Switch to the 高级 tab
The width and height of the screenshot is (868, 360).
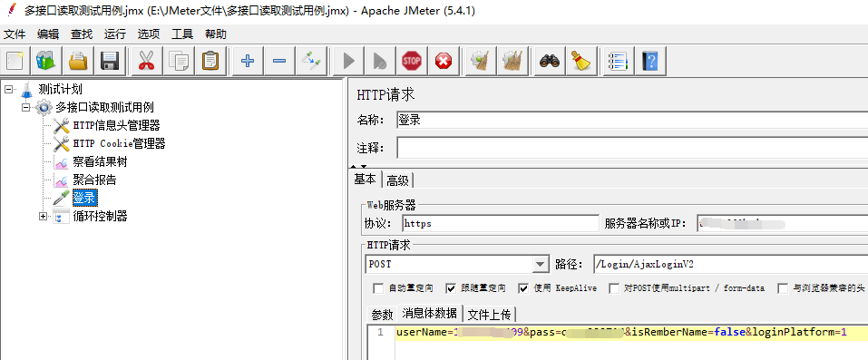(x=397, y=180)
